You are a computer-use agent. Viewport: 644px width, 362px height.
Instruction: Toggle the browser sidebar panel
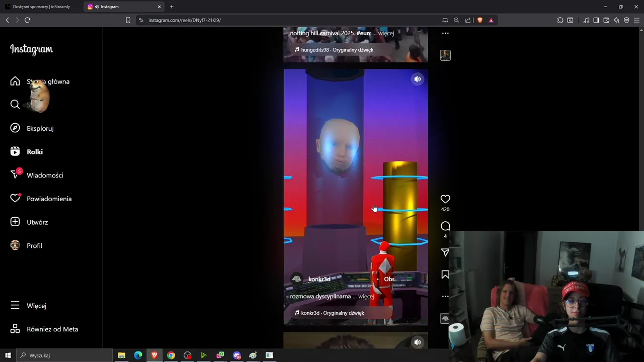[596, 20]
